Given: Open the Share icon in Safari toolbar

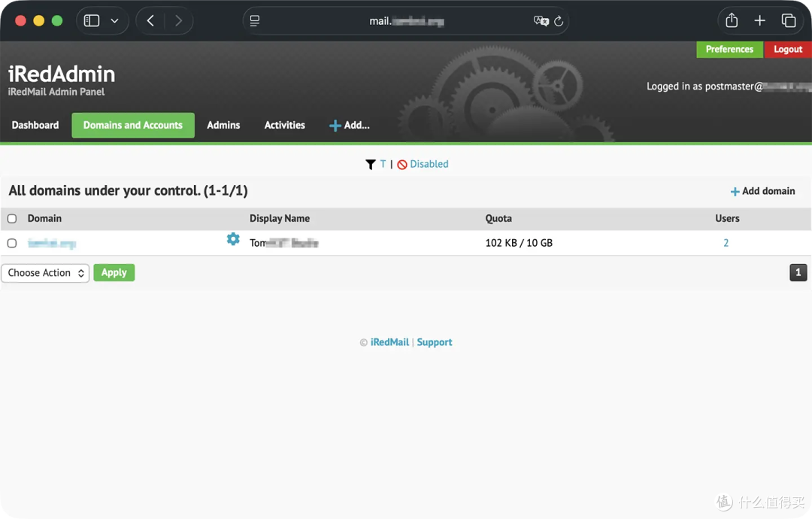Looking at the screenshot, I should (x=732, y=20).
